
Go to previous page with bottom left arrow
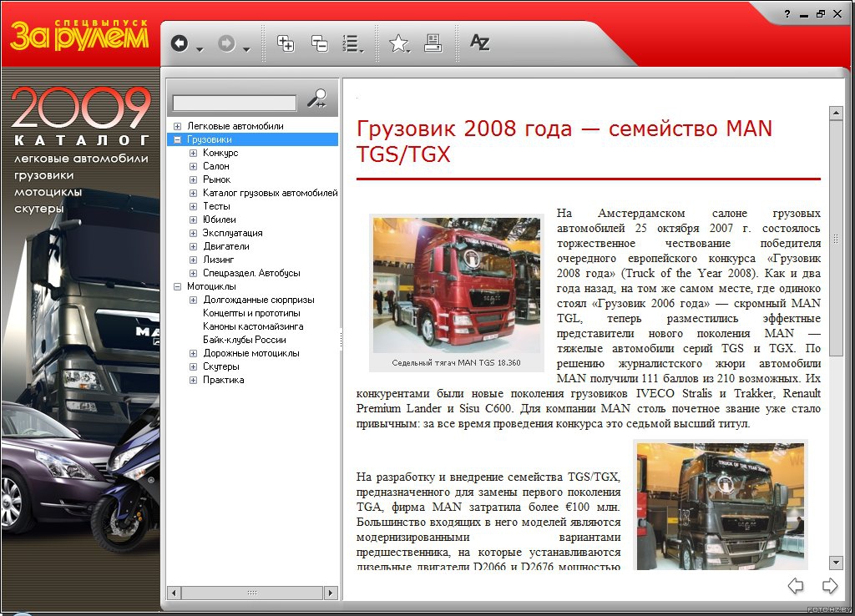coord(796,585)
